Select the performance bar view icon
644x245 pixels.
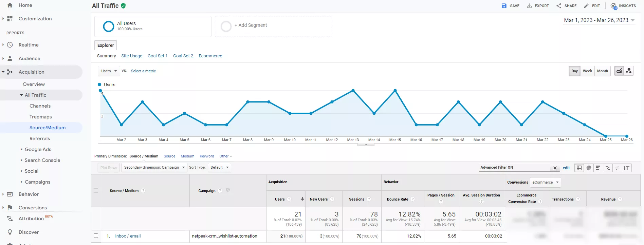pyautogui.click(x=598, y=168)
